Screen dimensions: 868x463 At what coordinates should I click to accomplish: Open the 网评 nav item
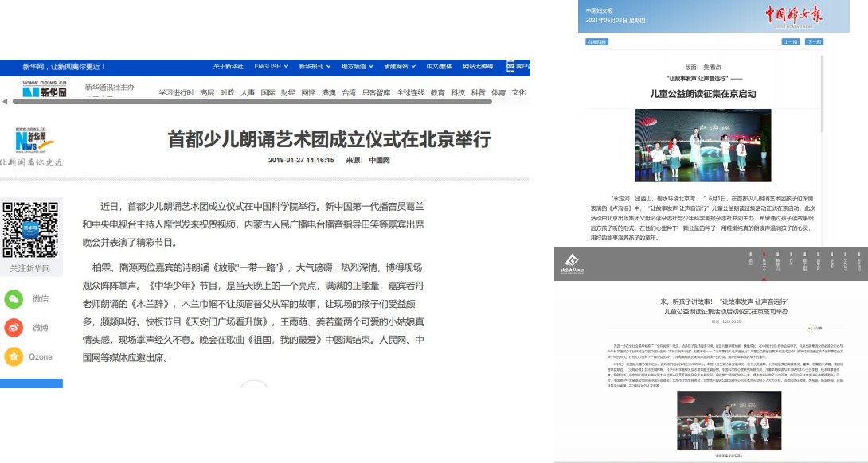(308, 92)
